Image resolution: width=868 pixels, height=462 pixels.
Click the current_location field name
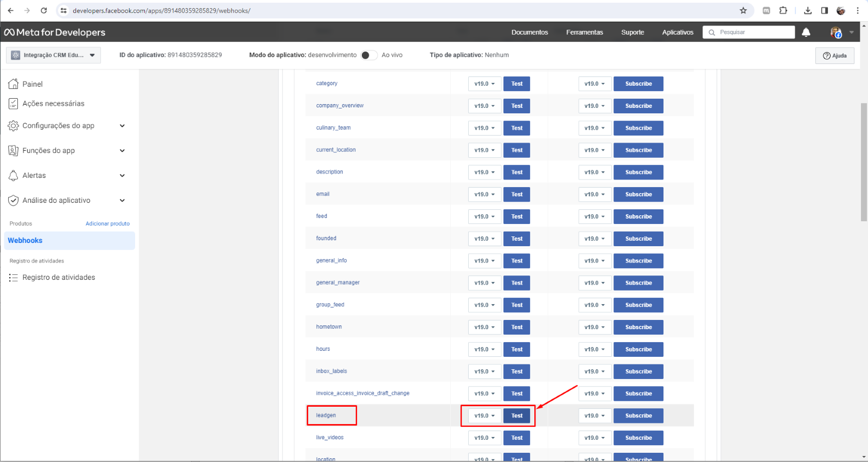pyautogui.click(x=336, y=150)
